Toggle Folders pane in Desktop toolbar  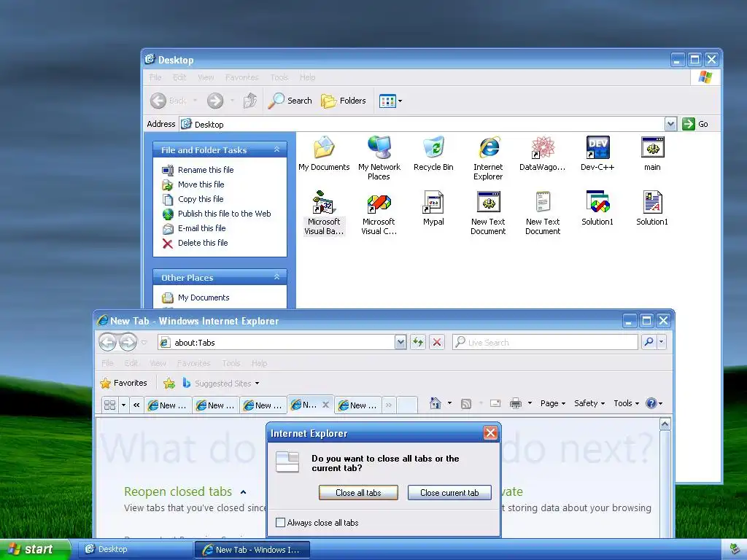pos(344,101)
